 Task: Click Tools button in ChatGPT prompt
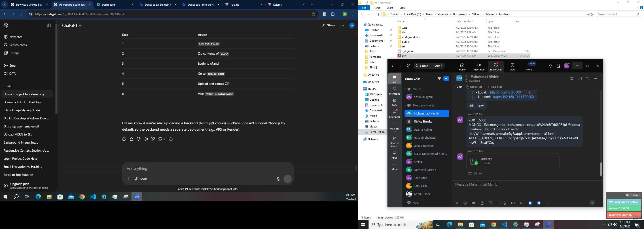click(x=141, y=179)
